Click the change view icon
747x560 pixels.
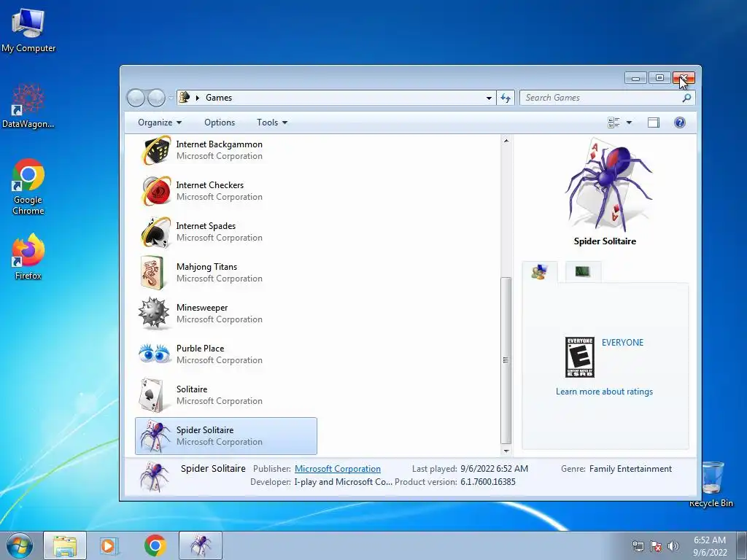tap(614, 122)
